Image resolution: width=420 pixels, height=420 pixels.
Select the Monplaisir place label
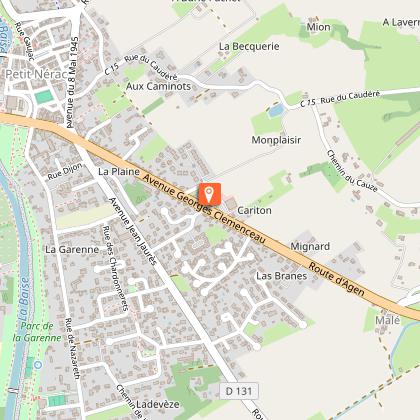click(276, 140)
